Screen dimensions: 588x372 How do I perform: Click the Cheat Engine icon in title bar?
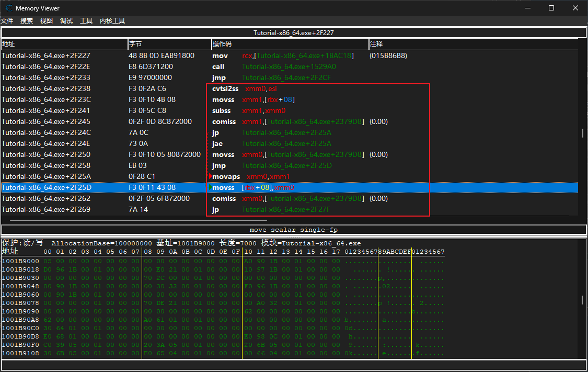pyautogui.click(x=9, y=8)
